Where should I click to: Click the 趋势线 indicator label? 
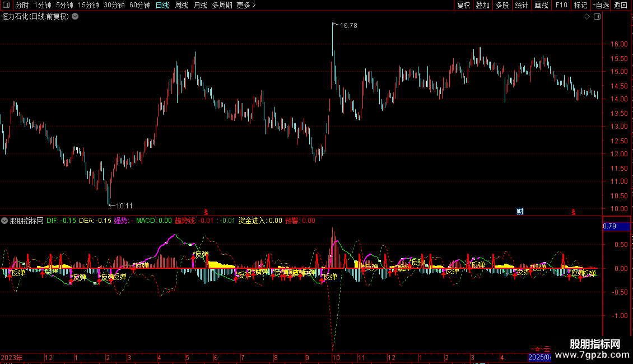pyautogui.click(x=185, y=221)
